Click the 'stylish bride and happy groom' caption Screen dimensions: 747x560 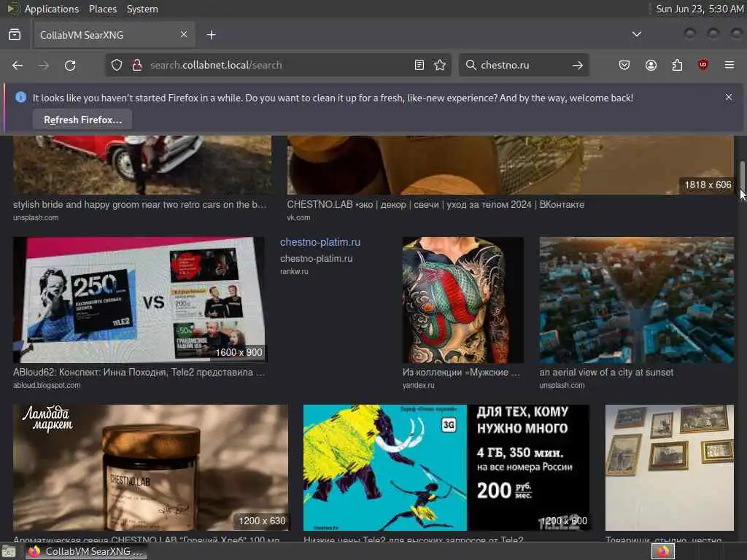pyautogui.click(x=139, y=204)
